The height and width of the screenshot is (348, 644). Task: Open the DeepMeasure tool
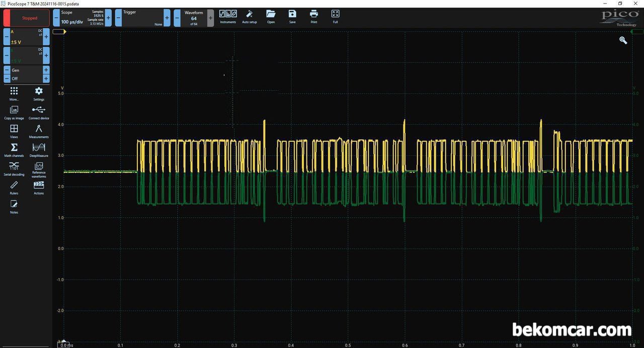tap(39, 149)
